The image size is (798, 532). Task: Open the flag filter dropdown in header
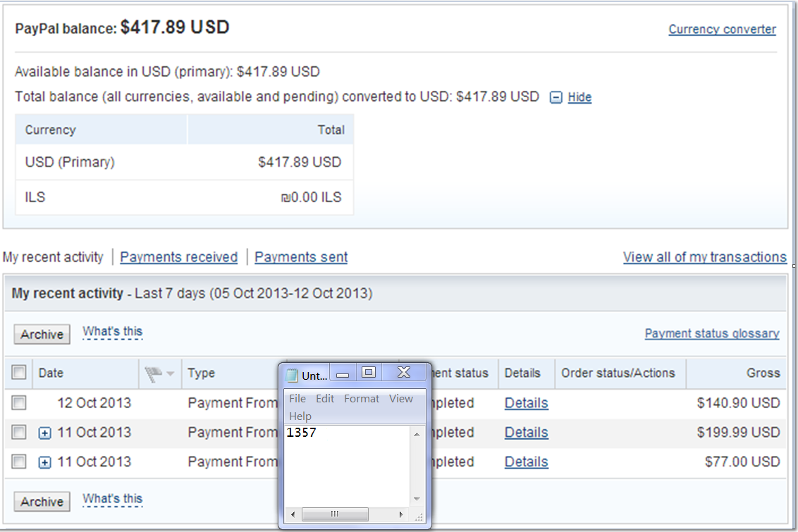tap(159, 374)
